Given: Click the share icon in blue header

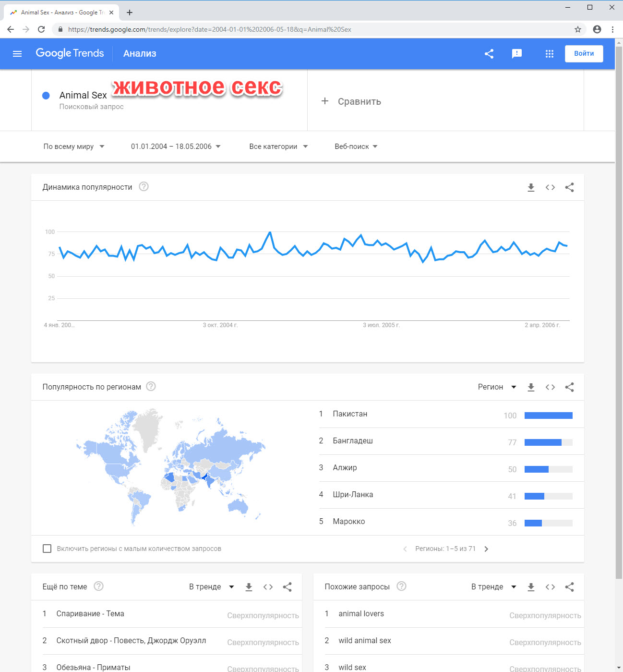Looking at the screenshot, I should tap(489, 54).
